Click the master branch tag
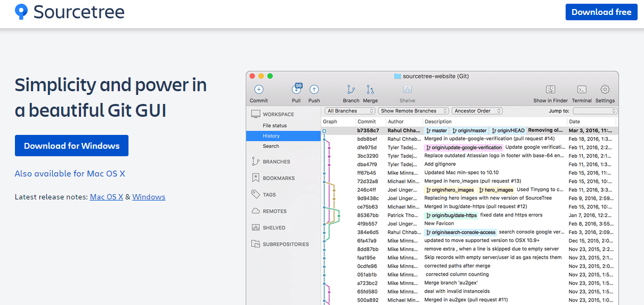Image resolution: width=644 pixels, height=305 pixels. [437, 130]
